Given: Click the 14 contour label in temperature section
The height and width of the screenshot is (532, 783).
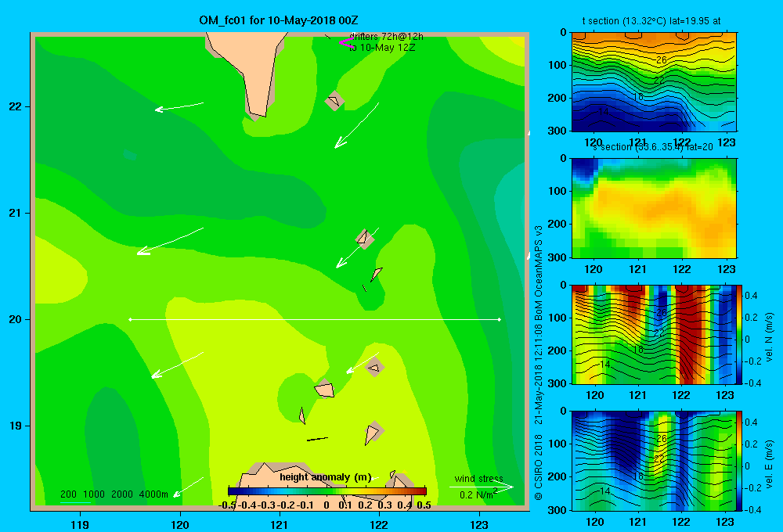Looking at the screenshot, I should pyautogui.click(x=604, y=112).
